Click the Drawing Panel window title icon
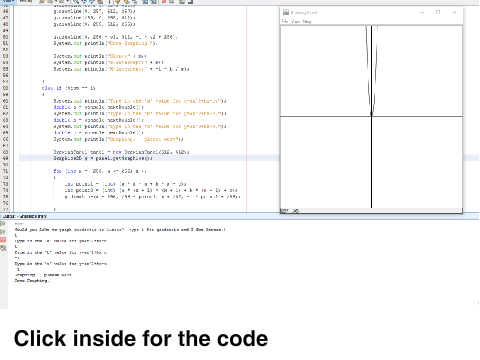 (286, 12)
